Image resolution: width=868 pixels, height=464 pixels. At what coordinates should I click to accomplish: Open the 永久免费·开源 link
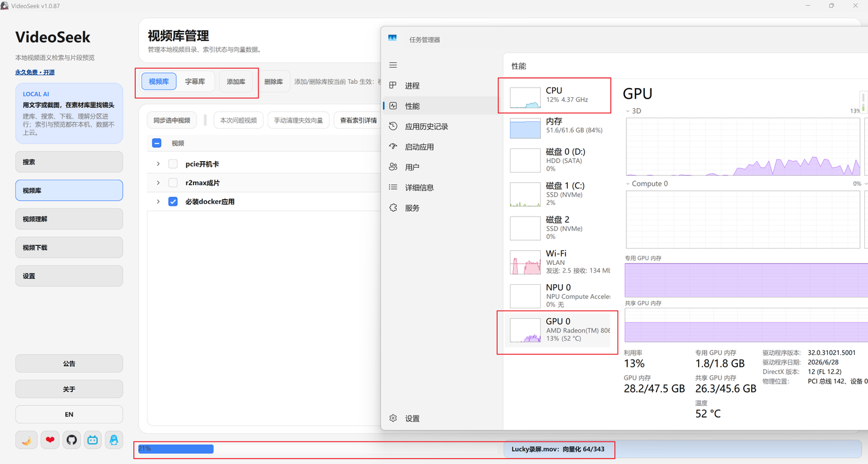35,72
